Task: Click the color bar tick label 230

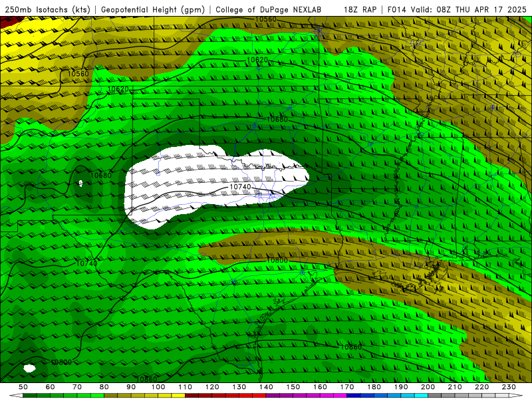Action: pos(509,387)
